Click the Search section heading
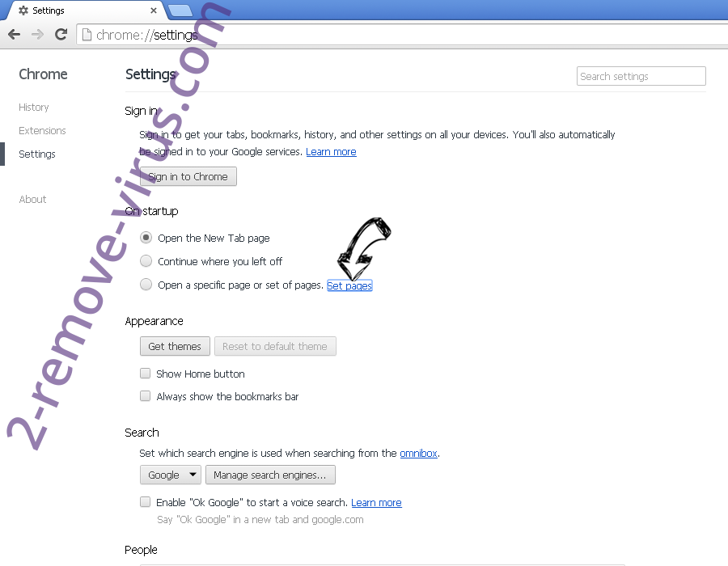 click(142, 433)
